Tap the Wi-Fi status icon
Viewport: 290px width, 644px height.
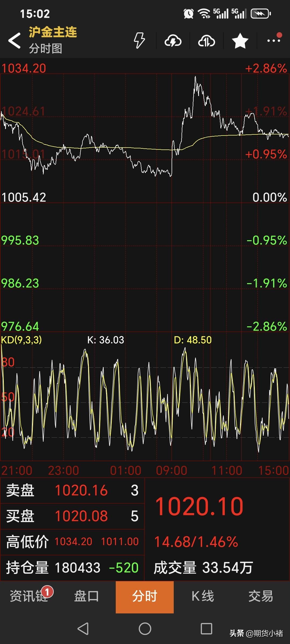(x=204, y=13)
